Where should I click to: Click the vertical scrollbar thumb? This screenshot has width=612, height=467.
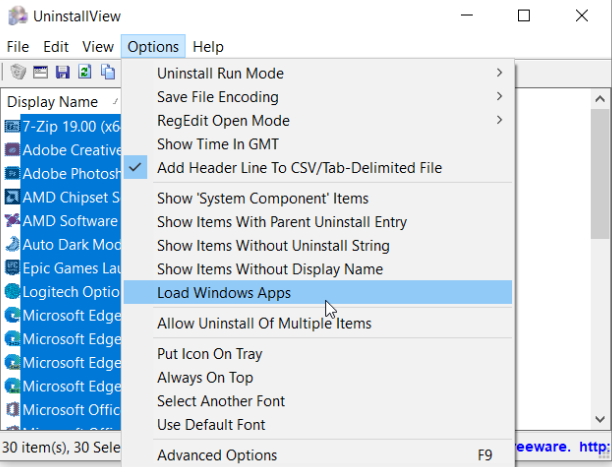[x=600, y=174]
